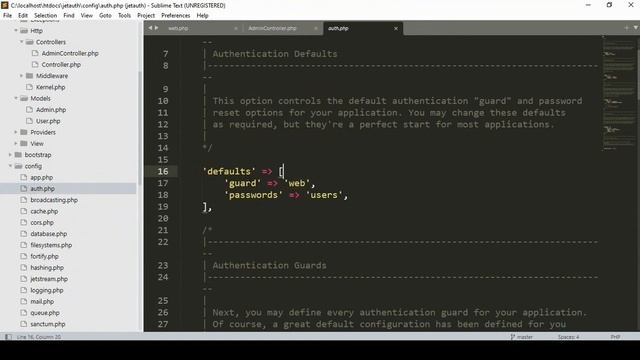This screenshot has height=360, width=640.
Task: Expand the Providers folder
Action: coord(16,132)
